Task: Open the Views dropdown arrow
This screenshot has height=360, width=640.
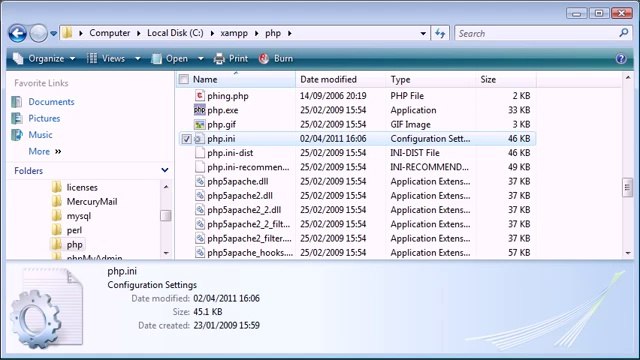Action: [138, 59]
